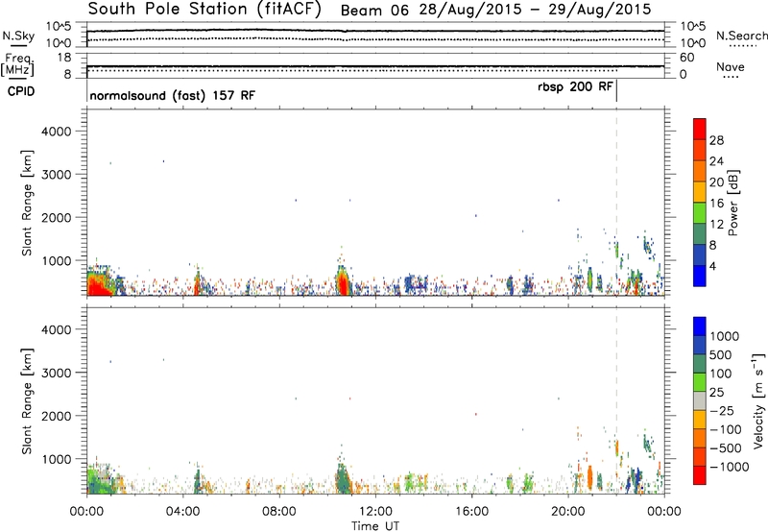Viewport: 768px width, 532px height.
Task: Select the 'normalsound (fast) 157 RF' CPID text
Action: [173, 95]
